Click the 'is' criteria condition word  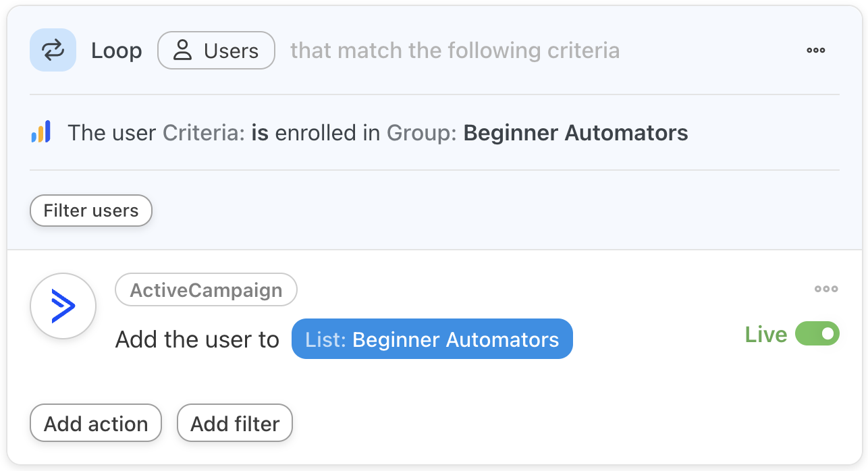pos(260,133)
